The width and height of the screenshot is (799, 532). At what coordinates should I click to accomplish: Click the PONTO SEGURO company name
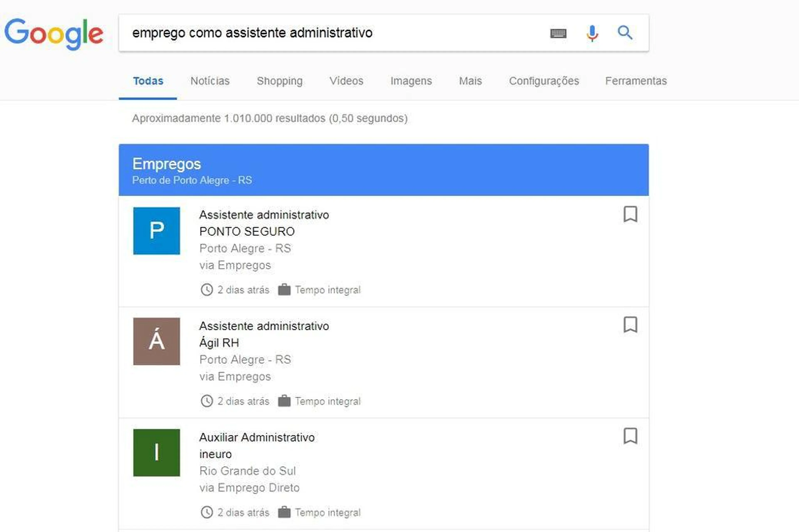point(247,231)
